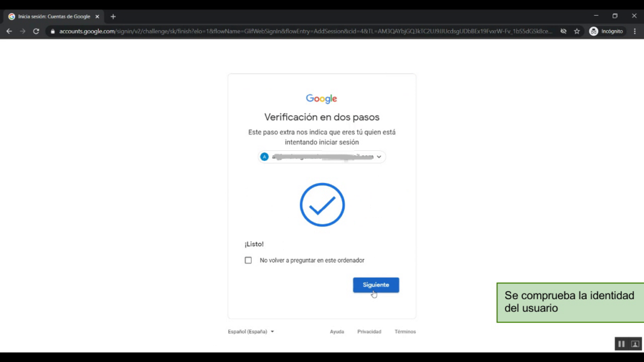Click the third-party cookies blocked eye icon

(x=563, y=31)
